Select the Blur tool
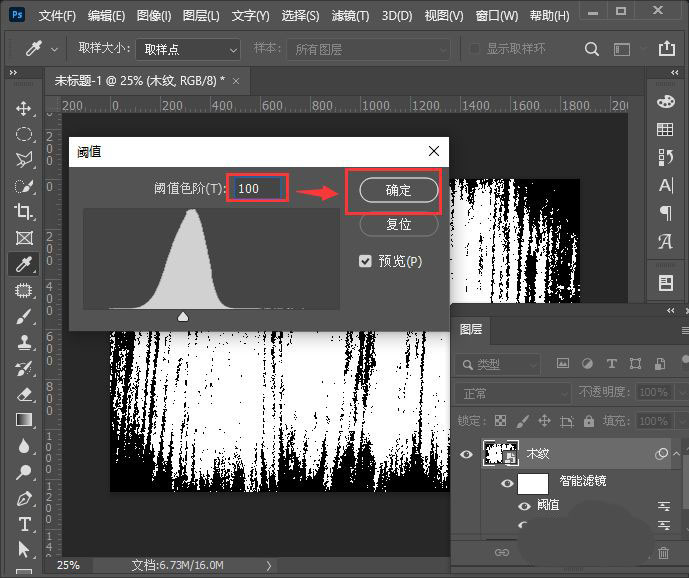Screen dimensions: 689x578 coord(23,446)
